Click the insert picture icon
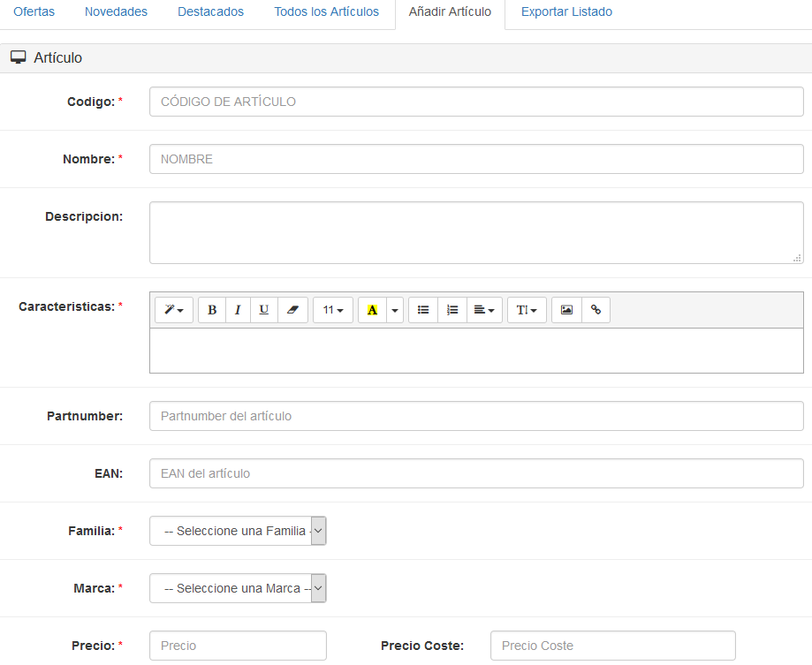Image resolution: width=812 pixels, height=665 pixels. (566, 310)
